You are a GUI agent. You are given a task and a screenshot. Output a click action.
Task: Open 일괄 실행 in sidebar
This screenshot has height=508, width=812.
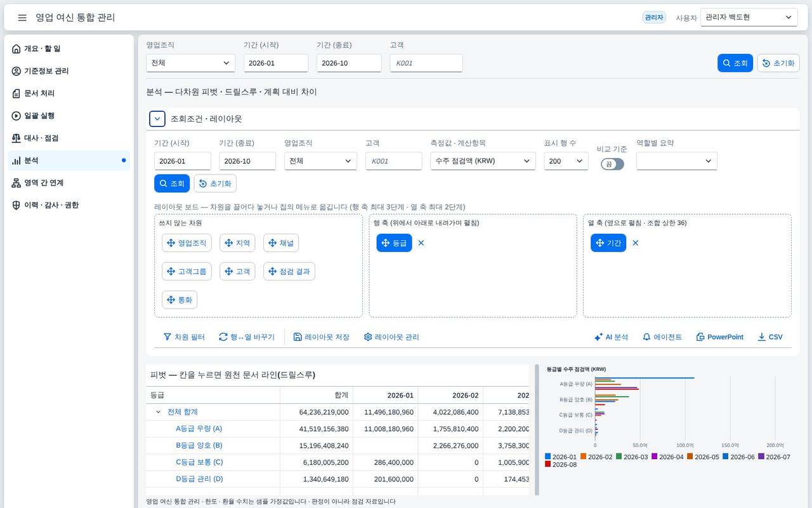[69, 116]
